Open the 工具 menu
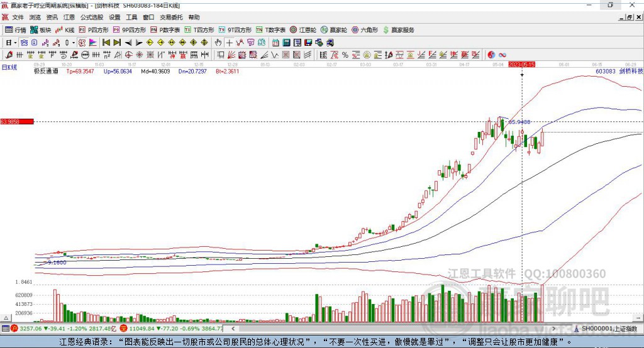 [131, 17]
